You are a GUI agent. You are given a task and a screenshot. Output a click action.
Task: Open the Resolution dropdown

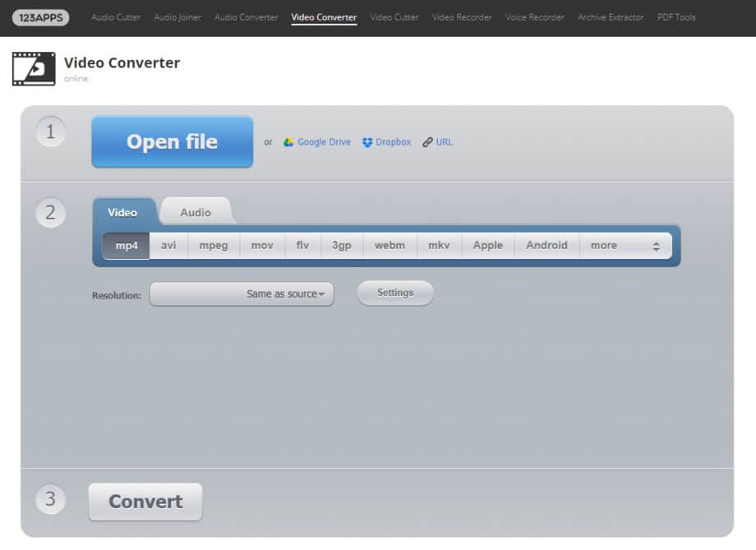(242, 293)
